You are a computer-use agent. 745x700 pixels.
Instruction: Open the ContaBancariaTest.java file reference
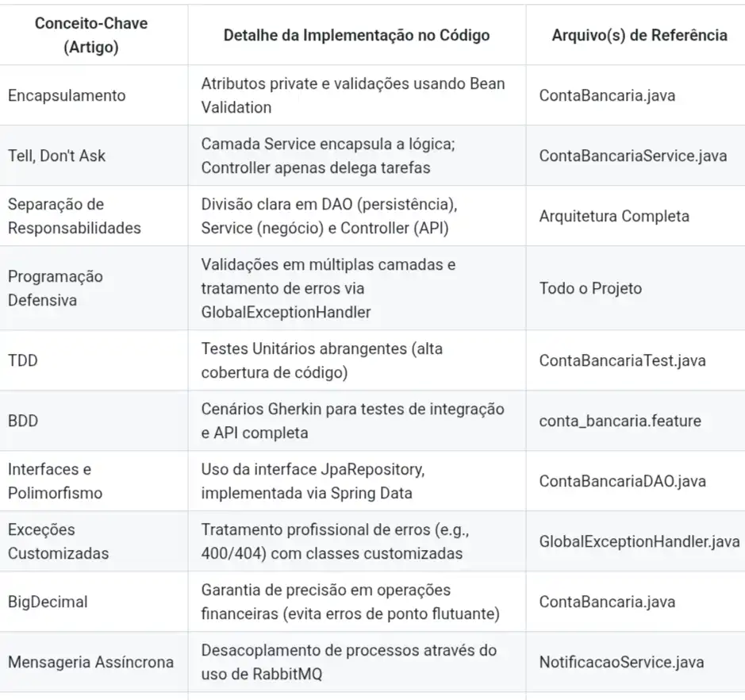tap(622, 360)
